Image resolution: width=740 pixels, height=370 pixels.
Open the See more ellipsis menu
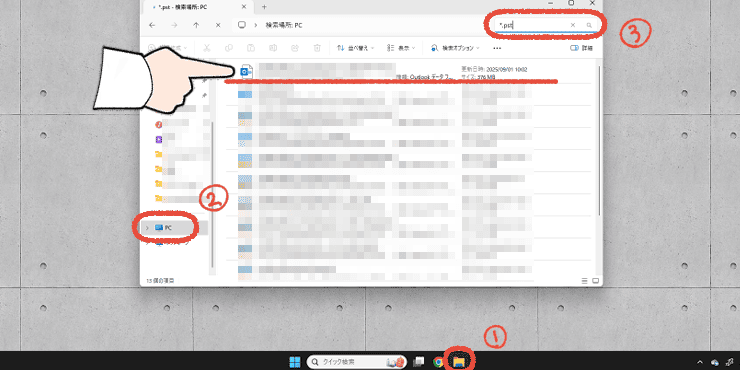(497, 48)
